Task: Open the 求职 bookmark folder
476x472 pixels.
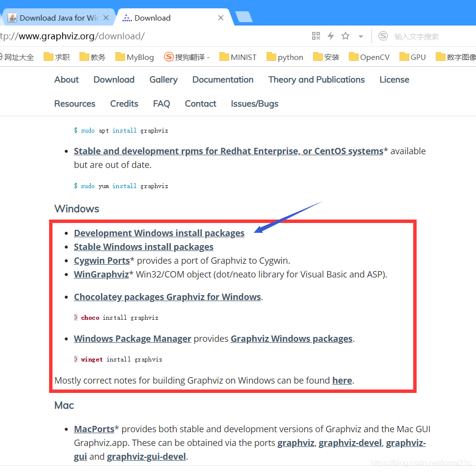Action: point(57,57)
